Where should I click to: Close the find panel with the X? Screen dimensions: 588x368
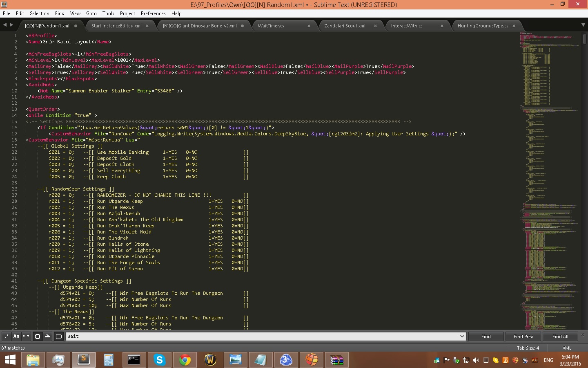[583, 335]
